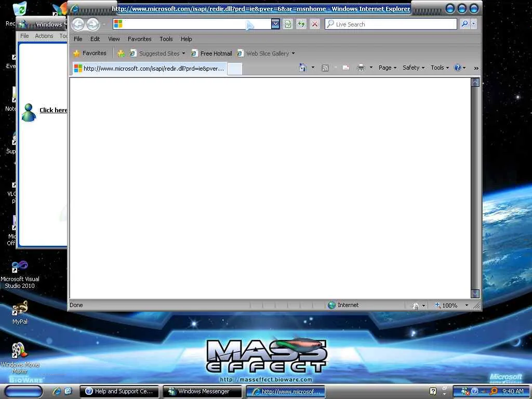Open the protected mode status icon in status bar
The width and height of the screenshot is (532, 399).
[416, 305]
